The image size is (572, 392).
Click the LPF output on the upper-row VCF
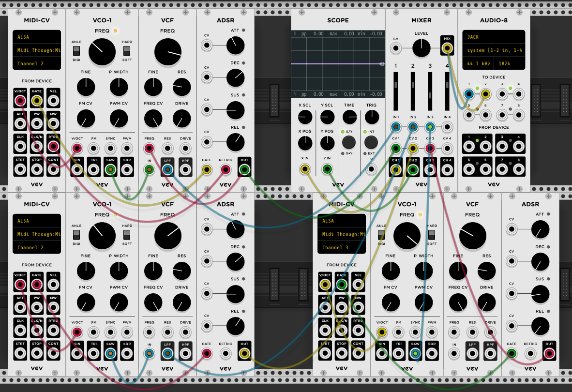point(167,169)
